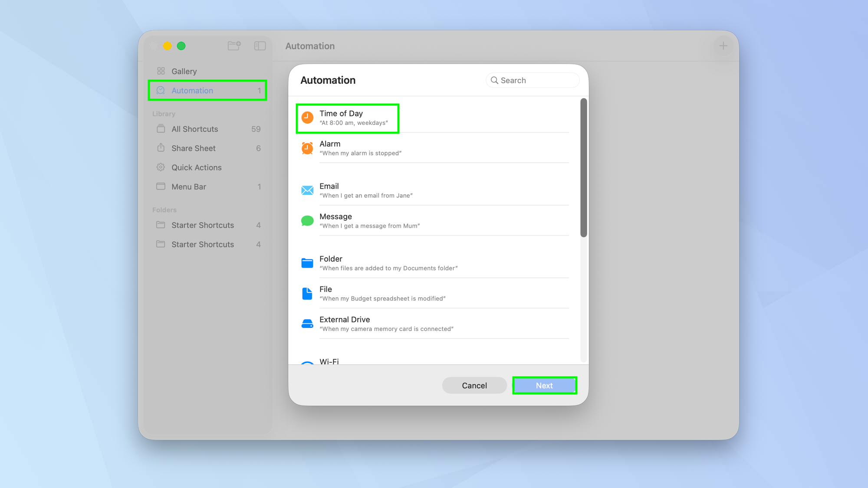
Task: Open the Gallery section in sidebar
Action: 184,71
